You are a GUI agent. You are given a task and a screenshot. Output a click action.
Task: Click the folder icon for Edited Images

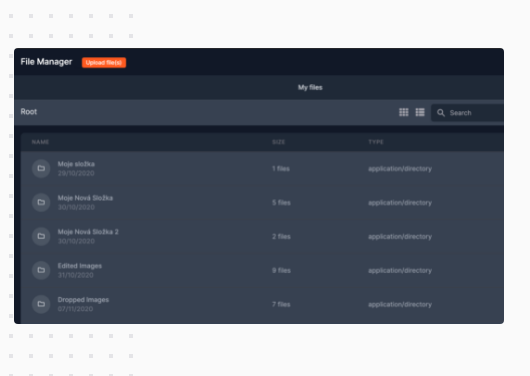[x=41, y=270]
